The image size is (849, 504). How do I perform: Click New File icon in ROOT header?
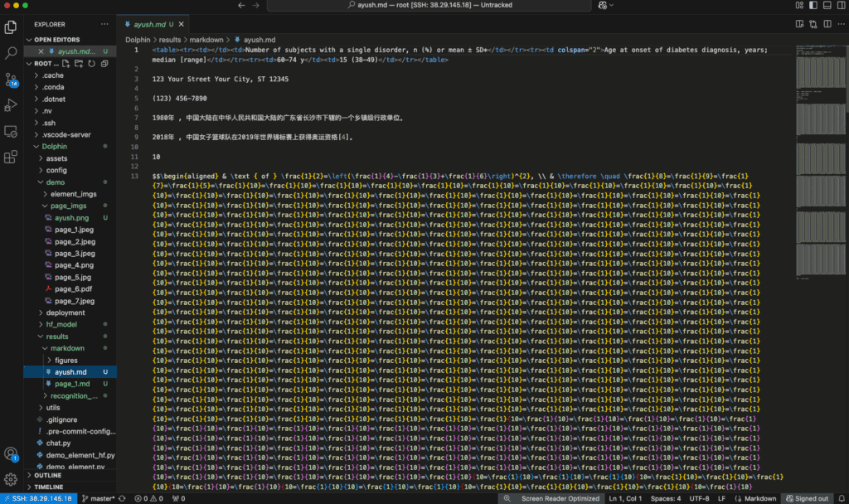pos(66,63)
